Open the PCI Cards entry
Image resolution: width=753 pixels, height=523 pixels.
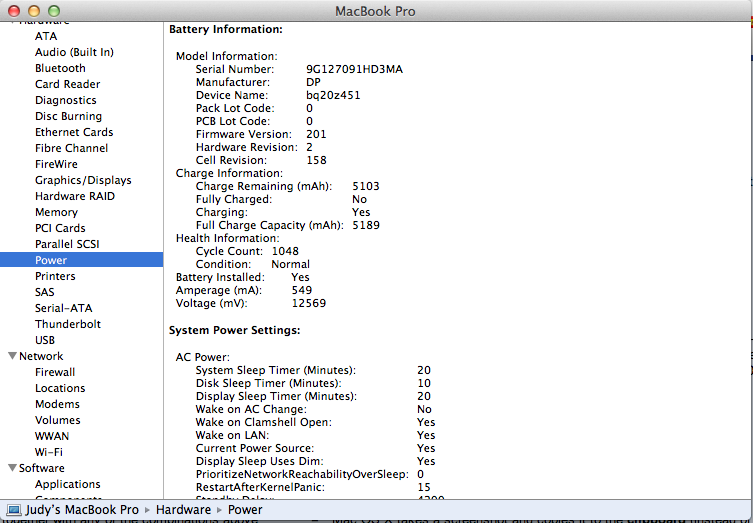tap(60, 228)
